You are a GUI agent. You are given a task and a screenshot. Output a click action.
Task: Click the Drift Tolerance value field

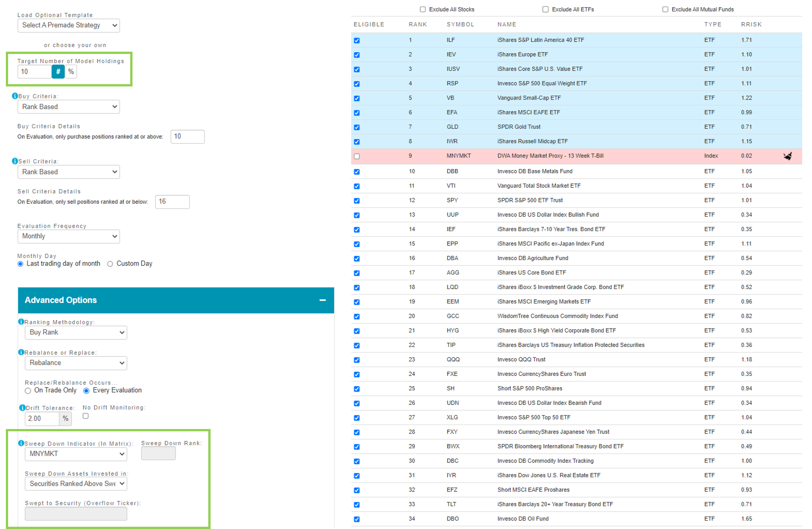(x=42, y=418)
